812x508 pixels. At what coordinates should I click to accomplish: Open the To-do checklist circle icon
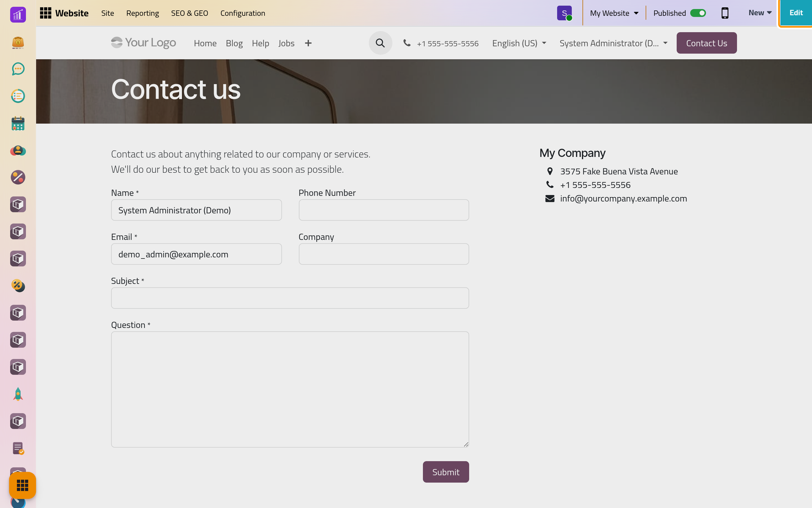coord(18,96)
